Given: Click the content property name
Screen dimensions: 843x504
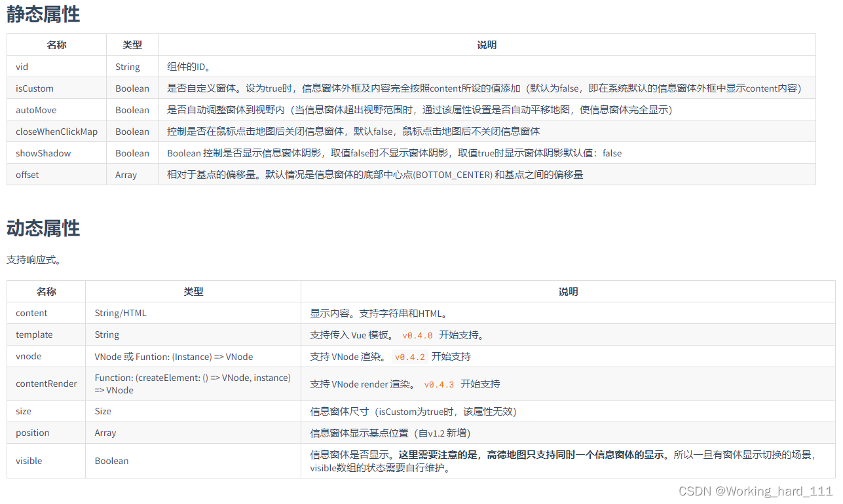Looking at the screenshot, I should click(x=31, y=312).
